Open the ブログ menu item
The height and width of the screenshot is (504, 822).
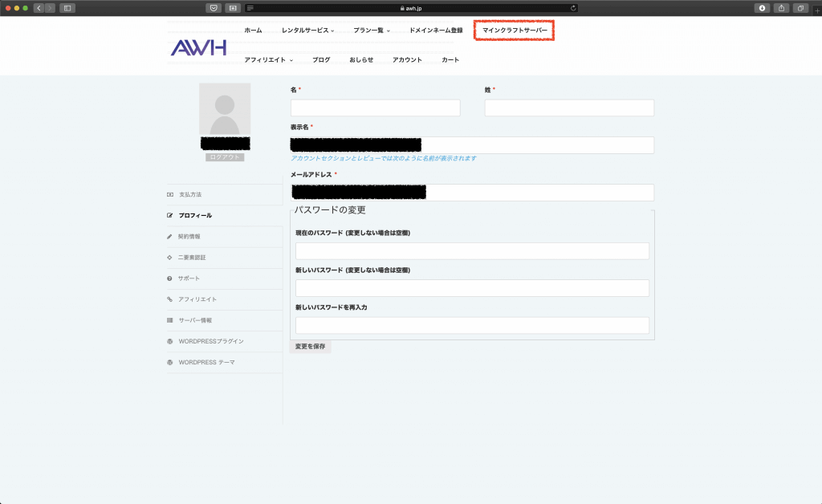click(x=321, y=59)
